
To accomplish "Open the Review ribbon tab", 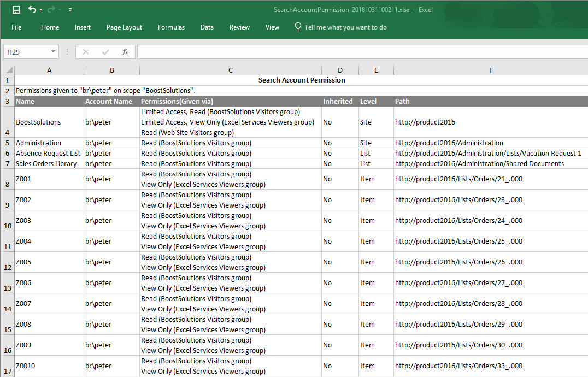I will point(239,27).
